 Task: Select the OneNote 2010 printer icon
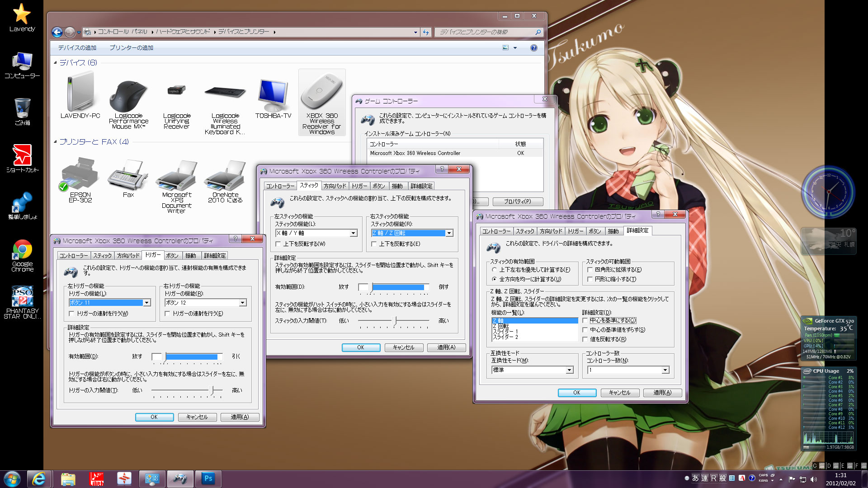pyautogui.click(x=225, y=180)
